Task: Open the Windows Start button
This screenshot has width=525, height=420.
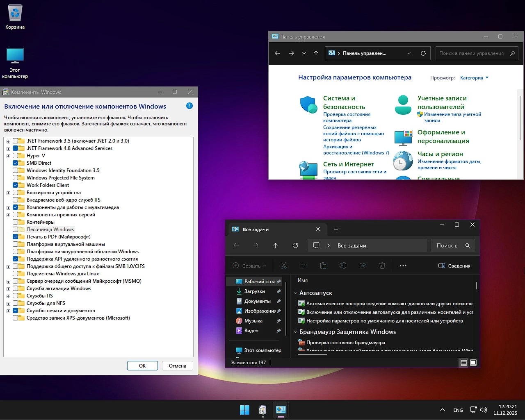Action: [x=244, y=410]
